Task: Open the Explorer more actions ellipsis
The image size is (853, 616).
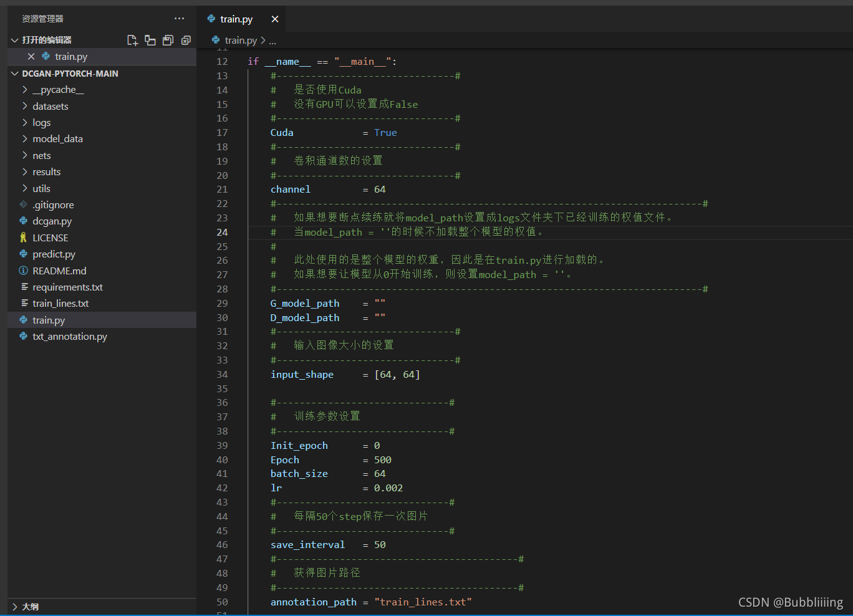Action: [x=180, y=19]
